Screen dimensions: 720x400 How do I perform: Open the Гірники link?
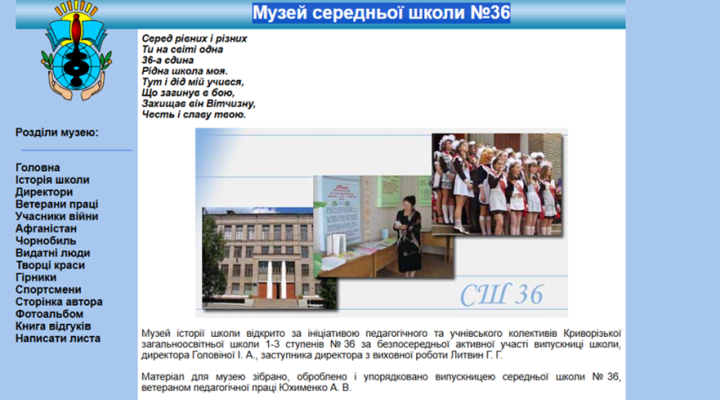(x=36, y=277)
